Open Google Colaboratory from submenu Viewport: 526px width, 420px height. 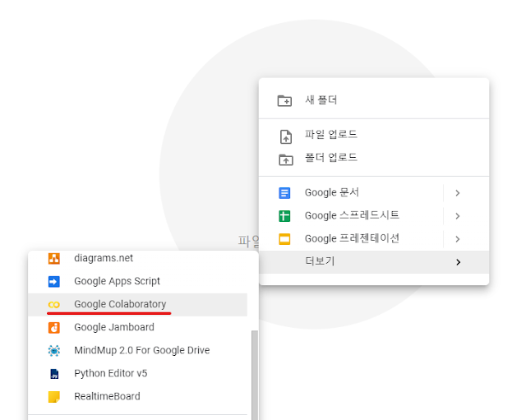[137, 305]
